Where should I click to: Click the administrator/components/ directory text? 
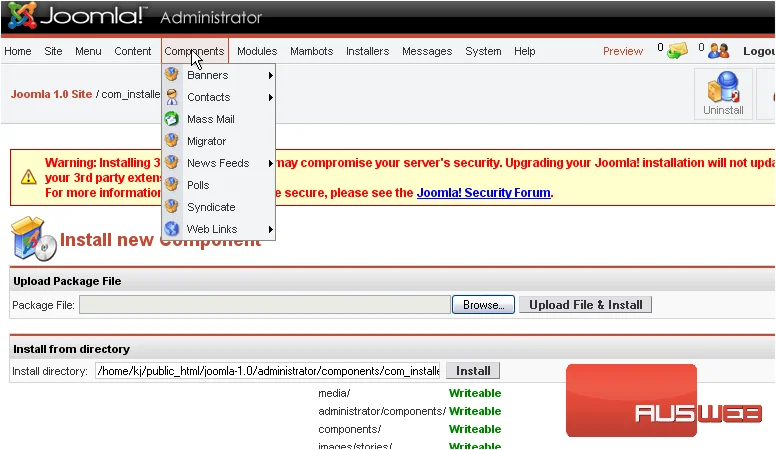tap(382, 411)
